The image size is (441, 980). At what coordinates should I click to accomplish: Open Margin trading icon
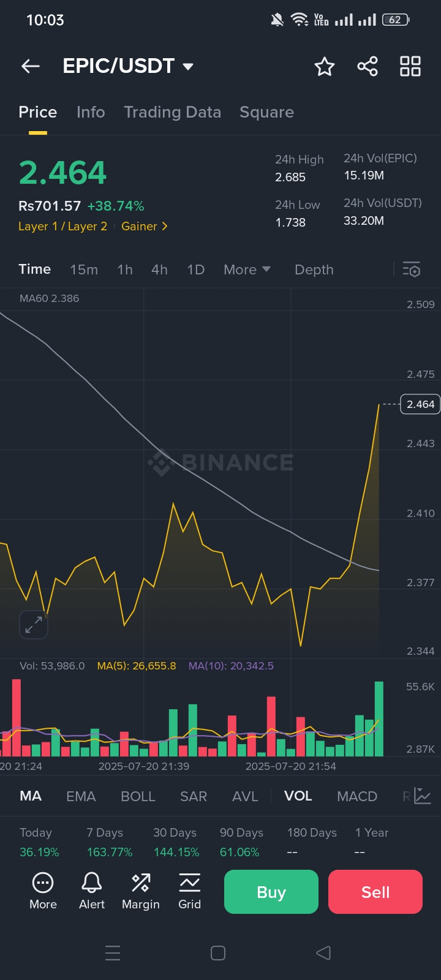[141, 891]
